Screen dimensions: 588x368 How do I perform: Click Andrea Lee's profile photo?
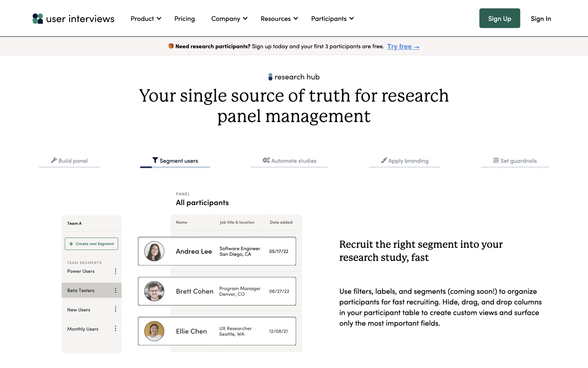pyautogui.click(x=154, y=251)
